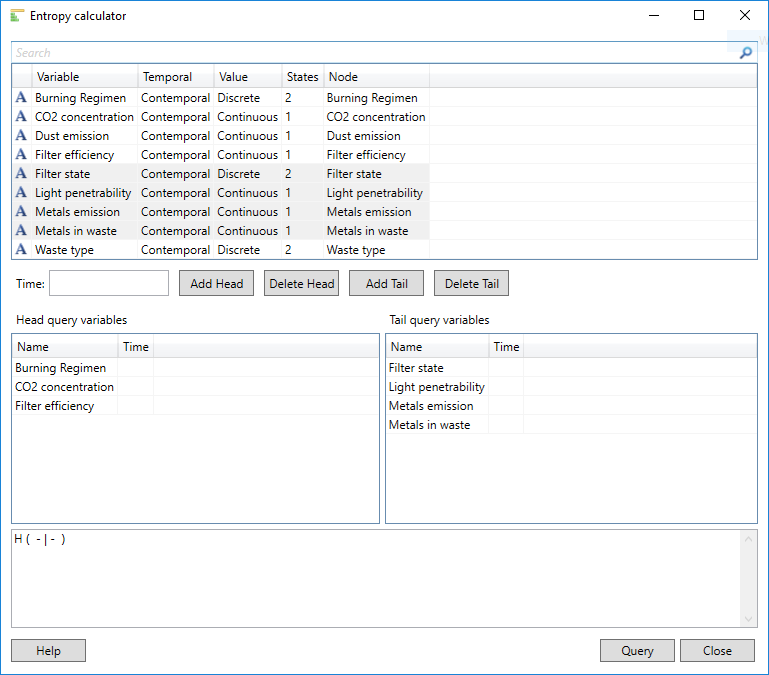This screenshot has width=769, height=675.
Task: Click the icon beside Dust emission row
Action: point(21,136)
